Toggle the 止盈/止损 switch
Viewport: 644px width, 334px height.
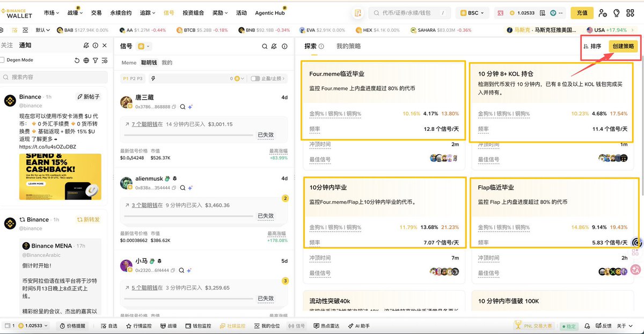click(255, 78)
